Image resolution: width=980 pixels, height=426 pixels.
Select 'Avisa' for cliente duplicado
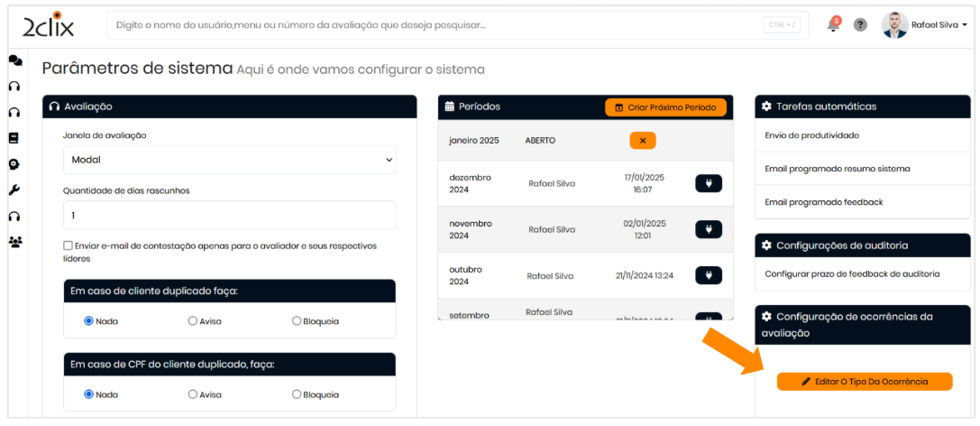click(193, 320)
